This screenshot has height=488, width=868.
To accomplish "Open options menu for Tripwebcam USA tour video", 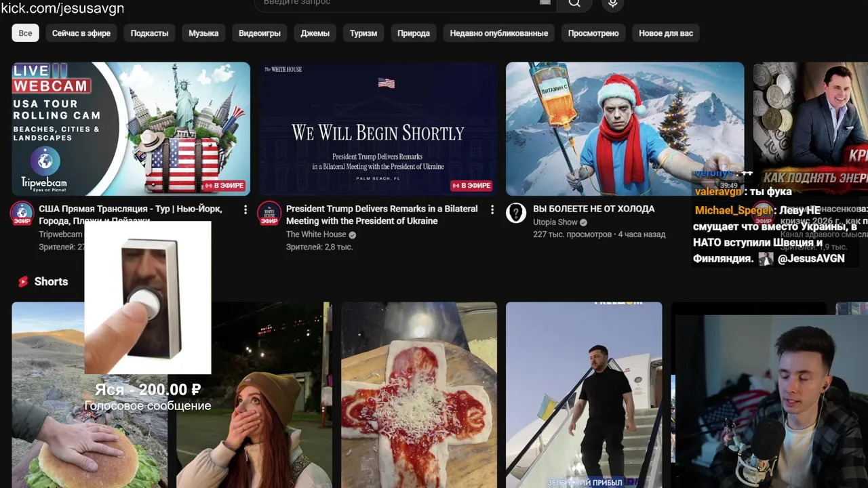I will point(245,209).
